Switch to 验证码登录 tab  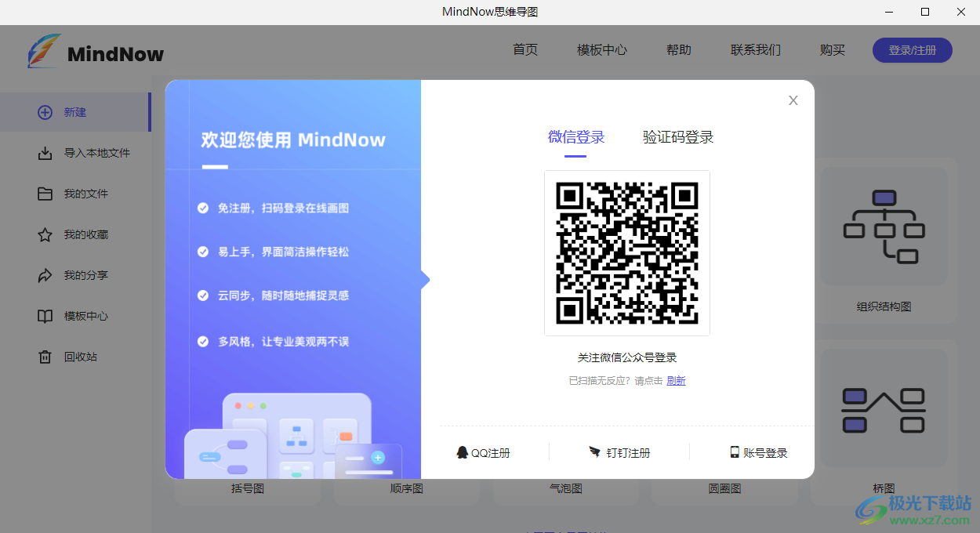(x=678, y=137)
